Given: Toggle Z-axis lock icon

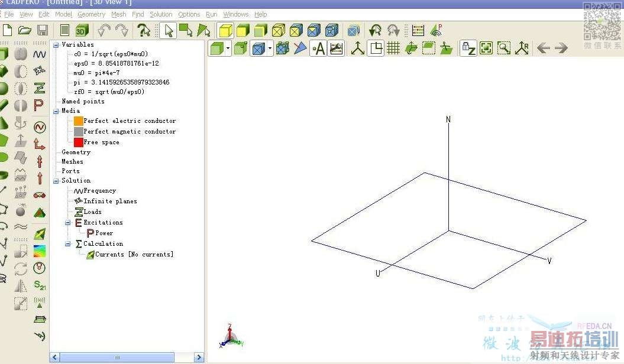Looking at the screenshot, I should click(468, 48).
